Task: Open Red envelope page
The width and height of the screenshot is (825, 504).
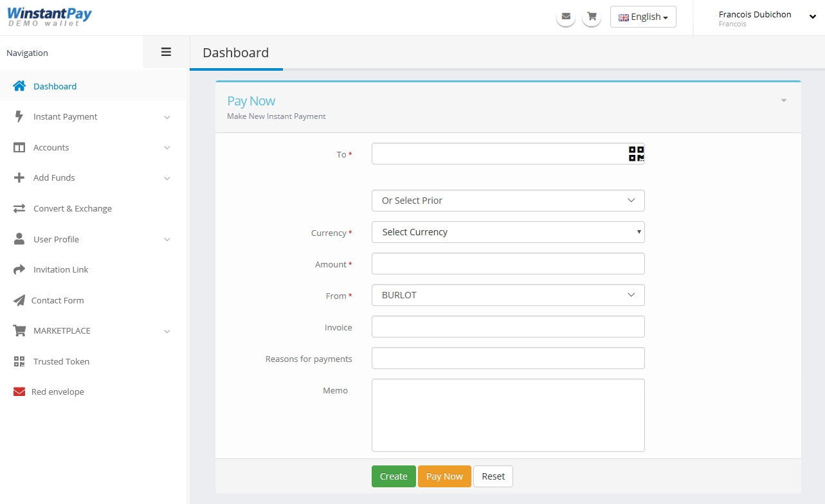Action: tap(93, 392)
